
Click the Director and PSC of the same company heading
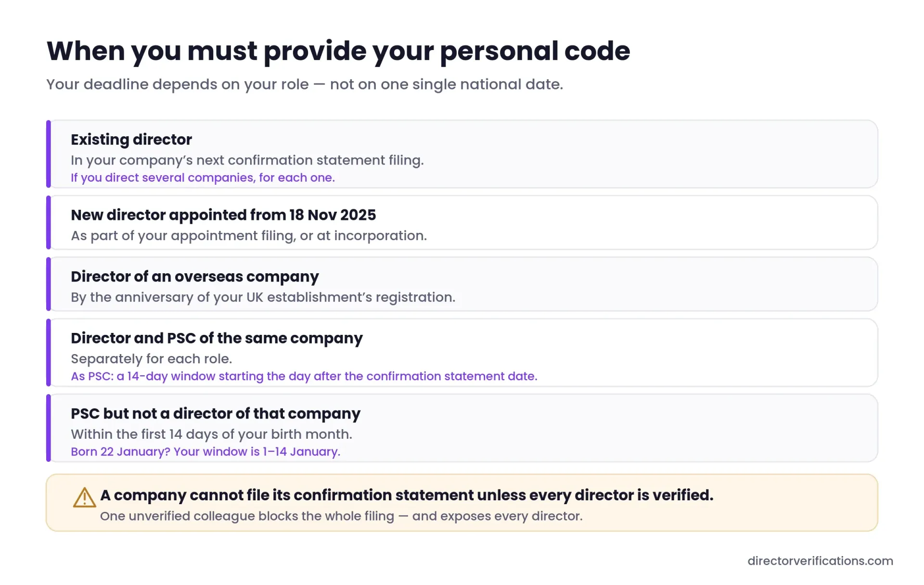217,338
